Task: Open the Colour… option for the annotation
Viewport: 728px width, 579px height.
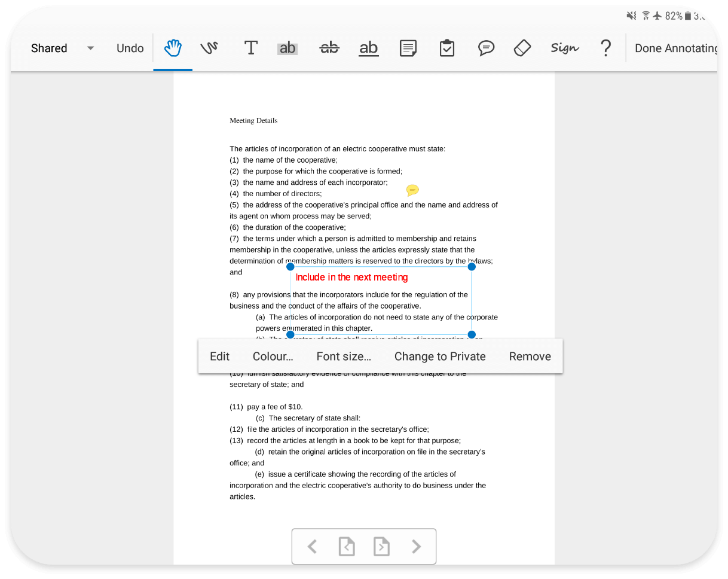Action: click(273, 356)
